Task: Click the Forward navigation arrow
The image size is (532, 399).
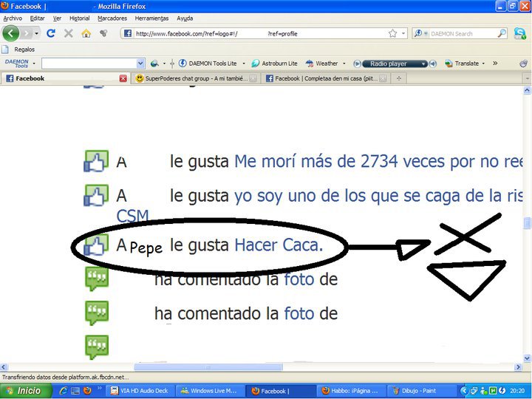Action: (x=27, y=33)
